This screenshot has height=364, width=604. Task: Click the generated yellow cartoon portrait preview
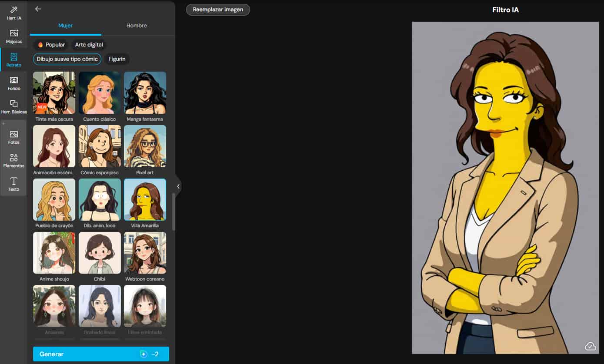pyautogui.click(x=505, y=188)
